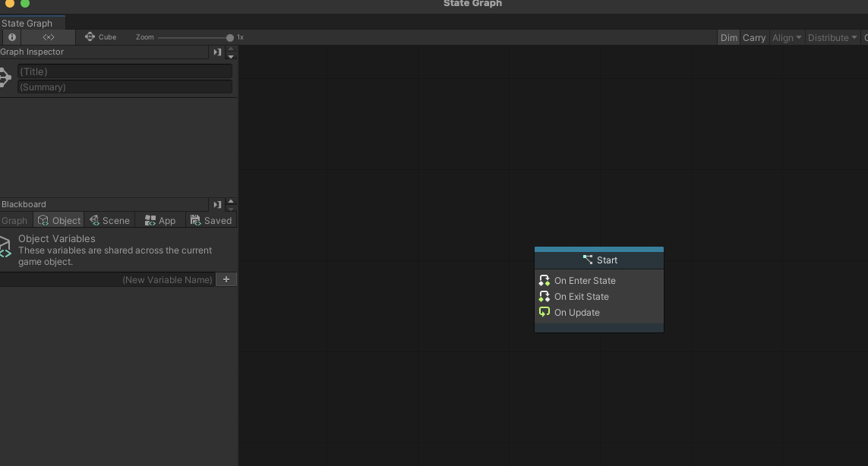The width and height of the screenshot is (868, 466).
Task: Dock Blackboard panel to other side
Action: tap(217, 205)
